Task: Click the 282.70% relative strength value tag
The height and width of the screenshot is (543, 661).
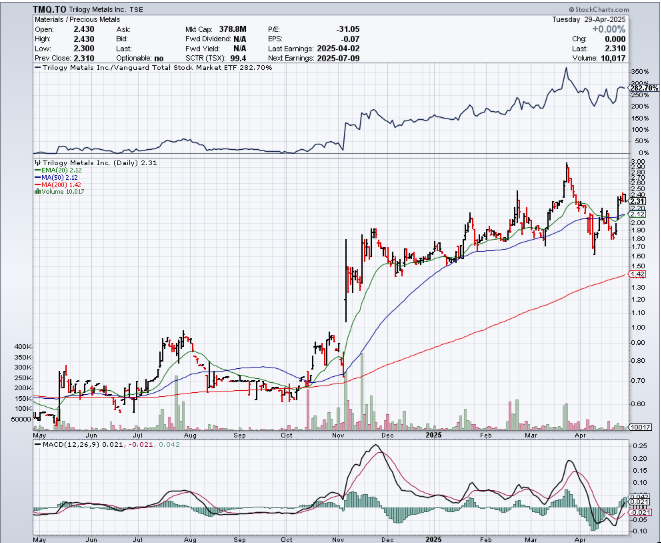Action: point(644,88)
